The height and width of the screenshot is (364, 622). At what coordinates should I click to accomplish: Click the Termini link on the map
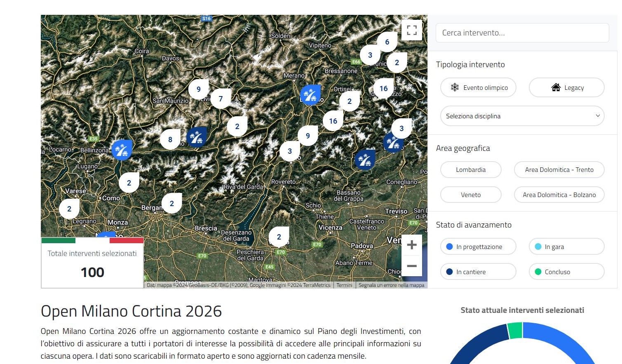tap(344, 285)
